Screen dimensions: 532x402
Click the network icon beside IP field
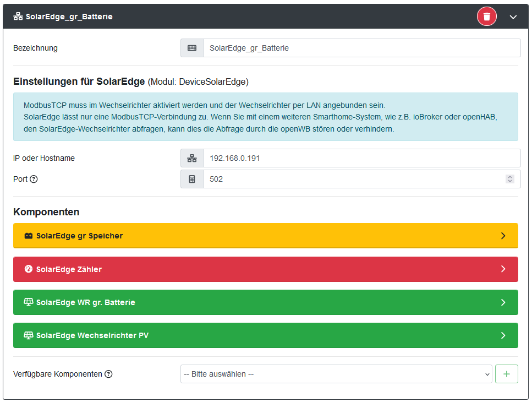[x=192, y=158]
